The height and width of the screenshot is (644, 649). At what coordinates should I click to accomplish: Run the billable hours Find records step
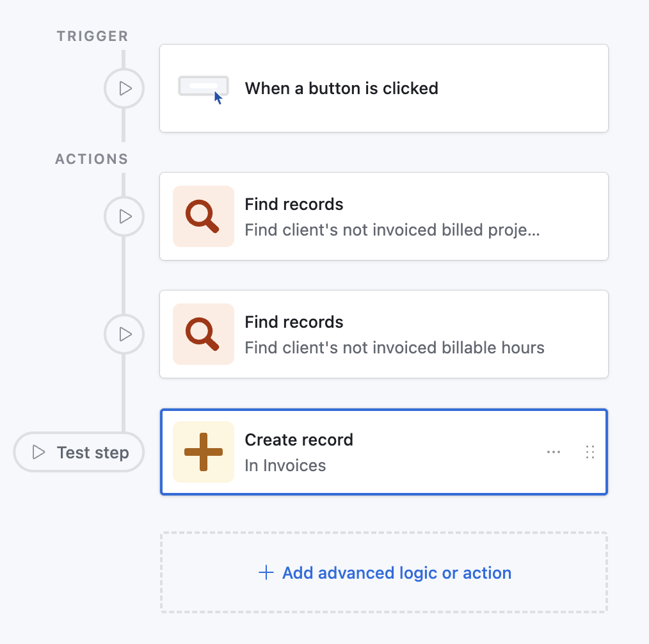(x=124, y=334)
